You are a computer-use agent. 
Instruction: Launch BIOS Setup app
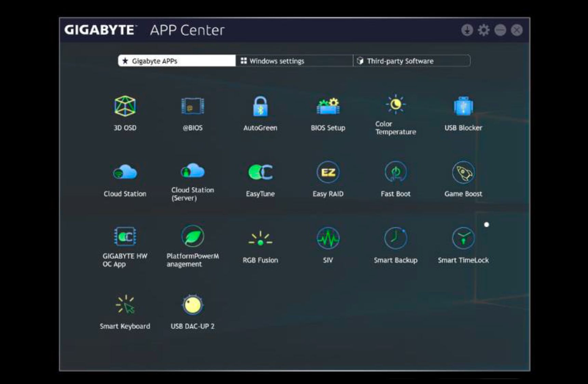click(x=328, y=106)
